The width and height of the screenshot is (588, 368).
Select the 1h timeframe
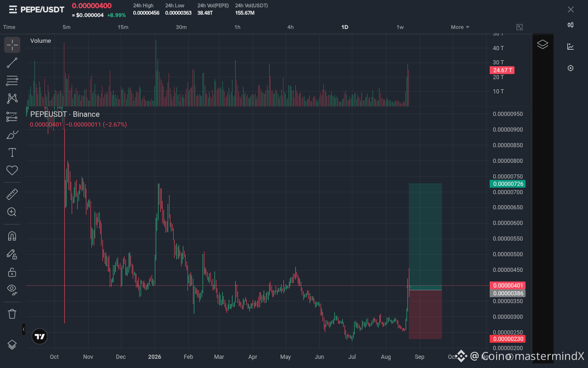tap(237, 27)
